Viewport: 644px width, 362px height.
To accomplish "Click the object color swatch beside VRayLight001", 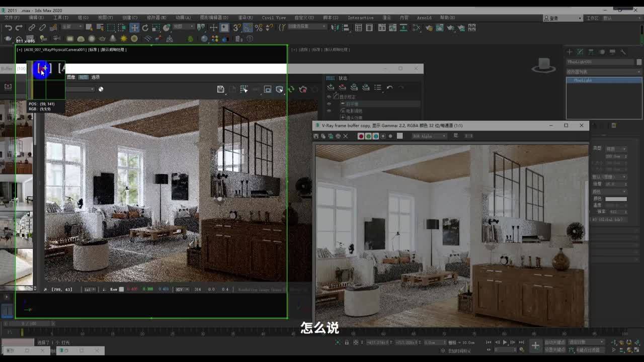I will 638,62.
